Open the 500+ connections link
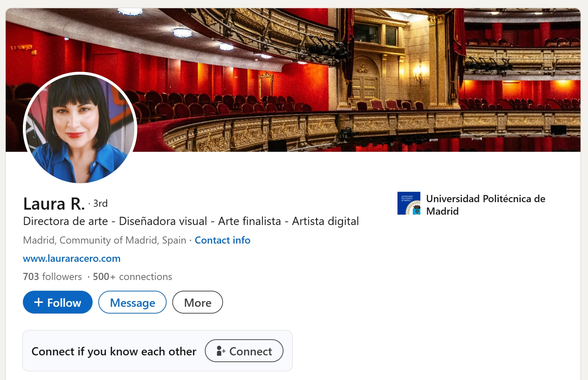The image size is (588, 380). coord(132,277)
